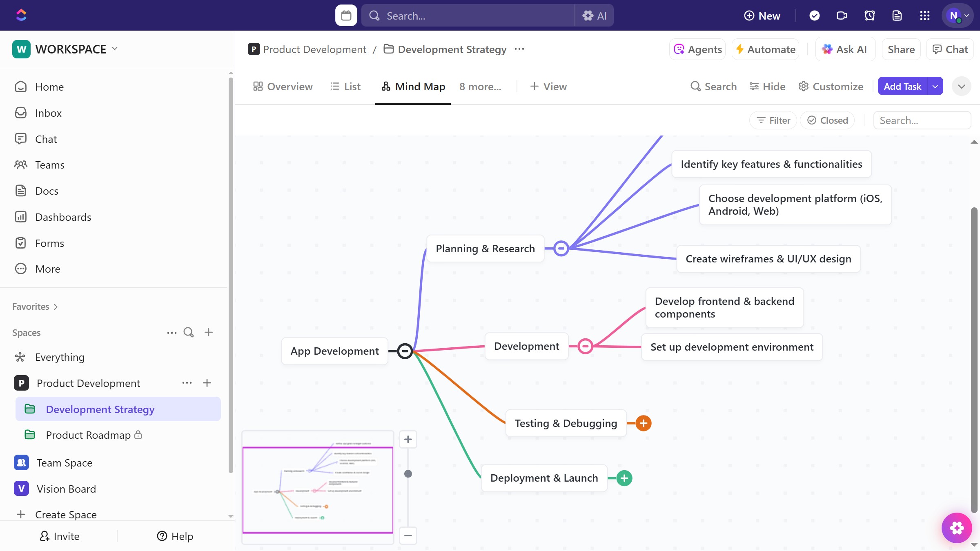Open the 8 more views menu
This screenshot has width=980, height=551.
click(480, 86)
